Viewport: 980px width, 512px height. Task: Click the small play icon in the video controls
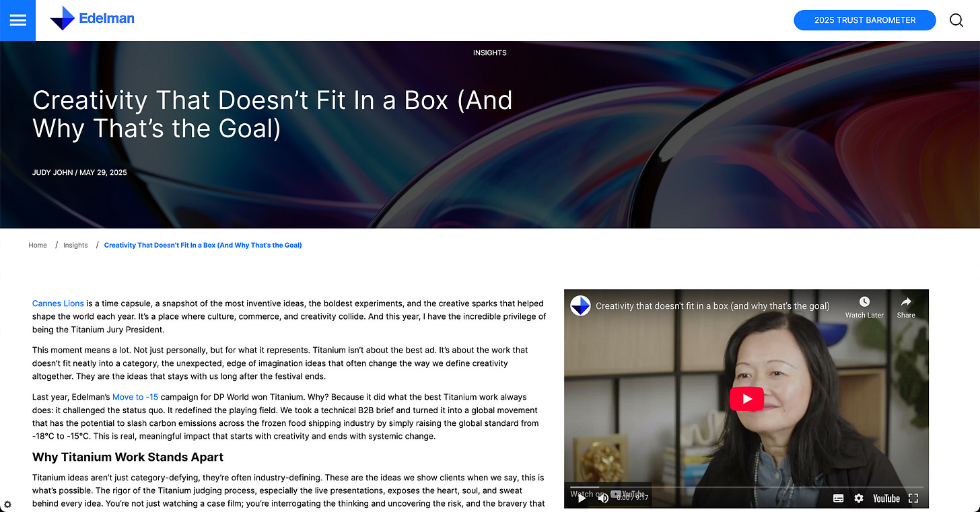tap(582, 499)
